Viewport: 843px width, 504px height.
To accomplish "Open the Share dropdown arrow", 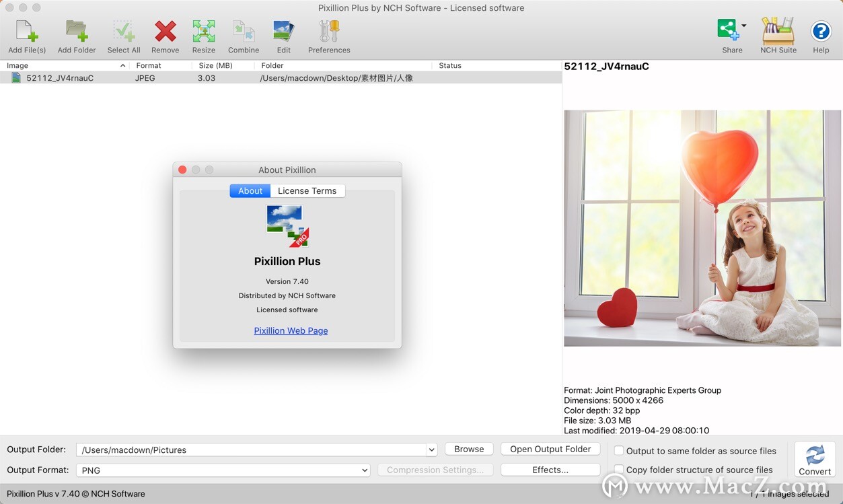I will [x=743, y=26].
